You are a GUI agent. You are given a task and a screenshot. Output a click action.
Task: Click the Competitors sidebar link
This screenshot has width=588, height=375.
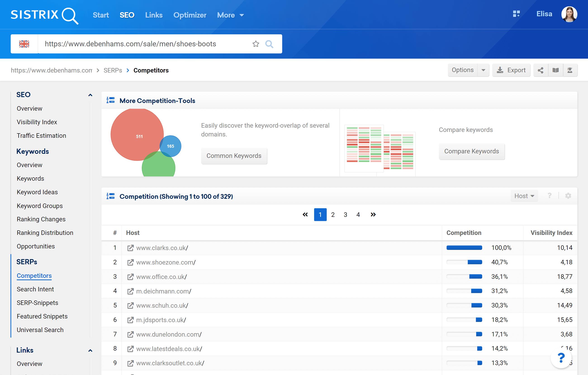tap(34, 276)
